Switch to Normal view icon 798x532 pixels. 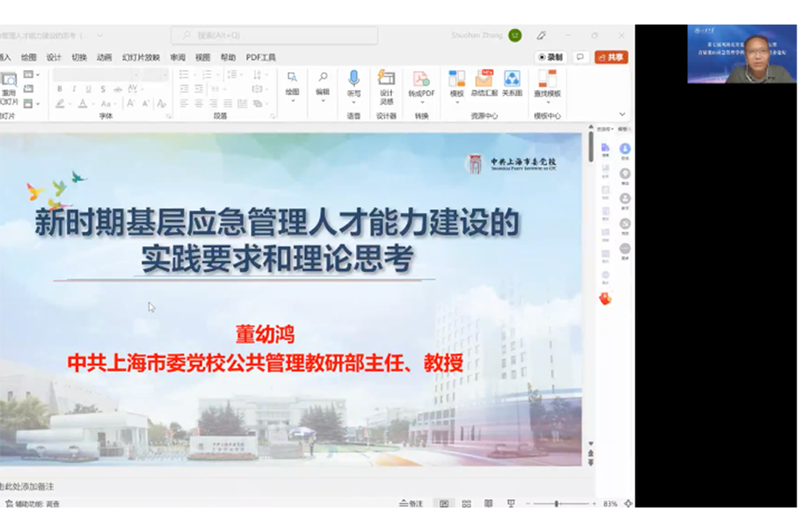tap(444, 504)
